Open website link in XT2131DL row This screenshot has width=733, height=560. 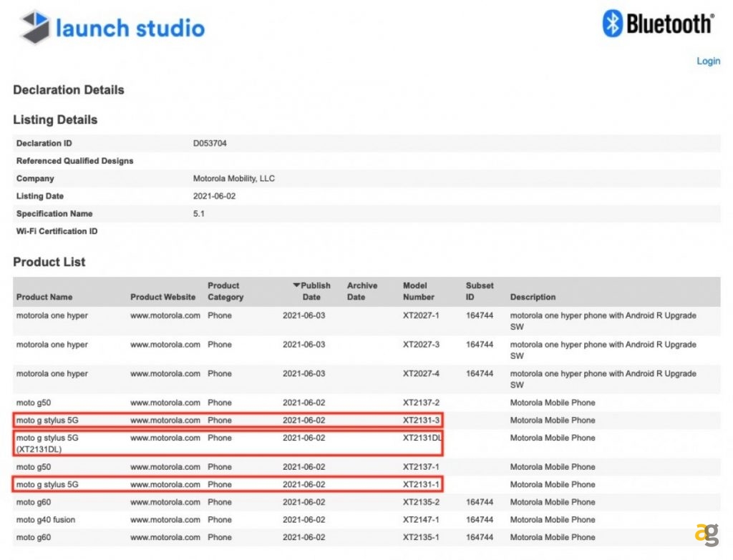pyautogui.click(x=165, y=438)
